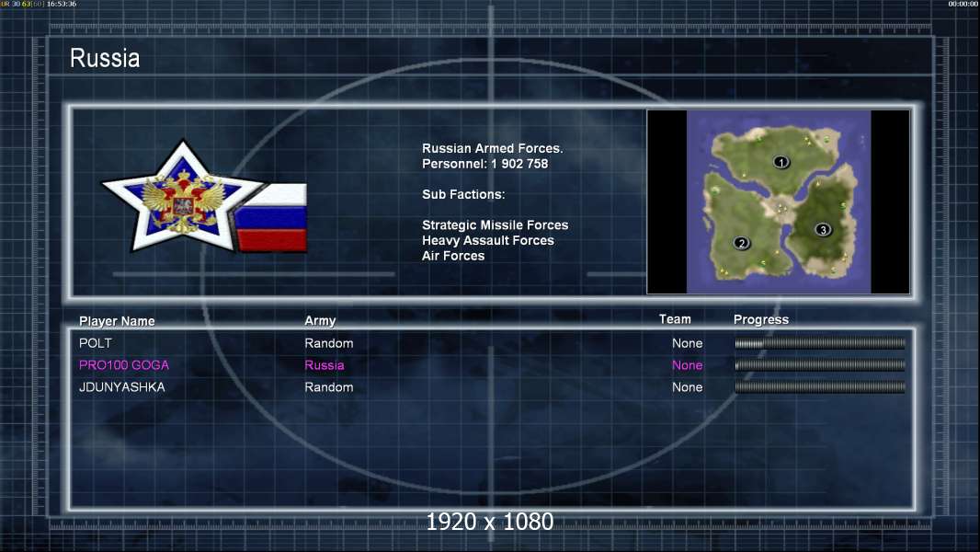Image resolution: width=980 pixels, height=552 pixels.
Task: Select start position marker 1 on map
Action: [781, 163]
